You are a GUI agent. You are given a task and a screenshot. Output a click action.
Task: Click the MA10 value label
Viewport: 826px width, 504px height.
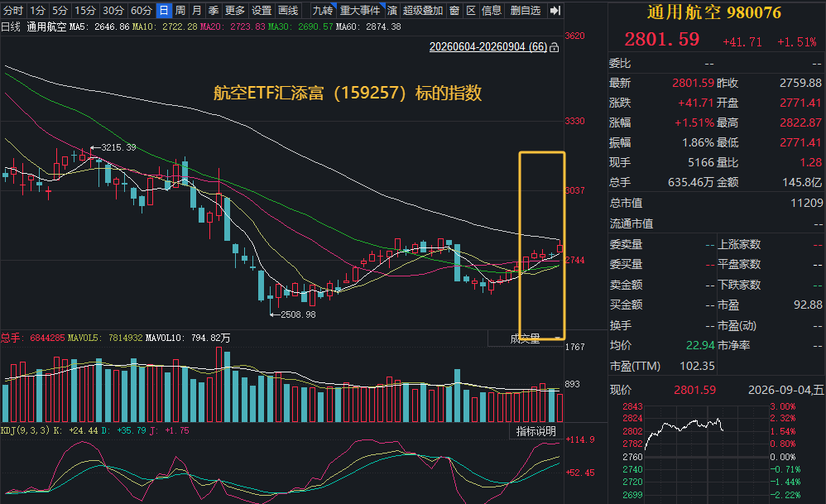click(165, 26)
